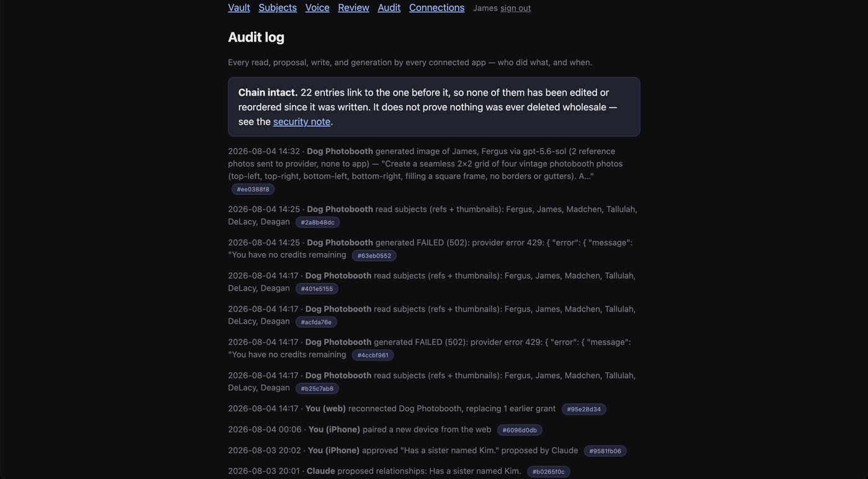Click the #acfda76e hash badge
Image resolution: width=868 pixels, height=479 pixels.
[316, 322]
